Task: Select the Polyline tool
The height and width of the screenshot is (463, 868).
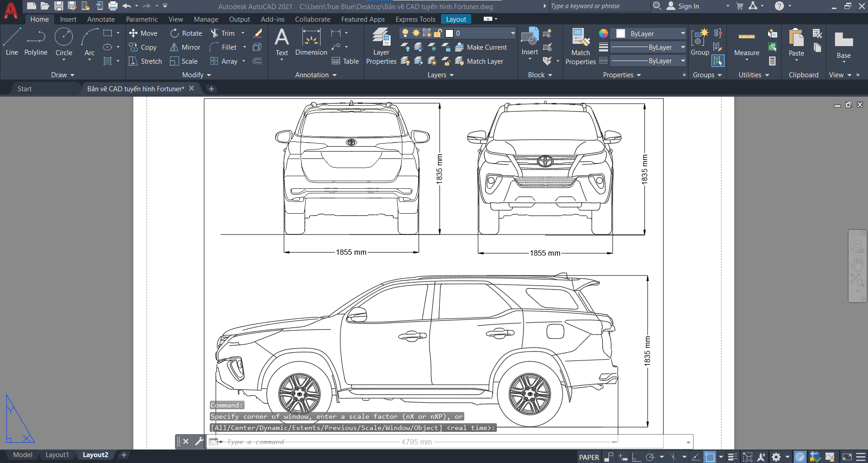Action: (x=36, y=42)
